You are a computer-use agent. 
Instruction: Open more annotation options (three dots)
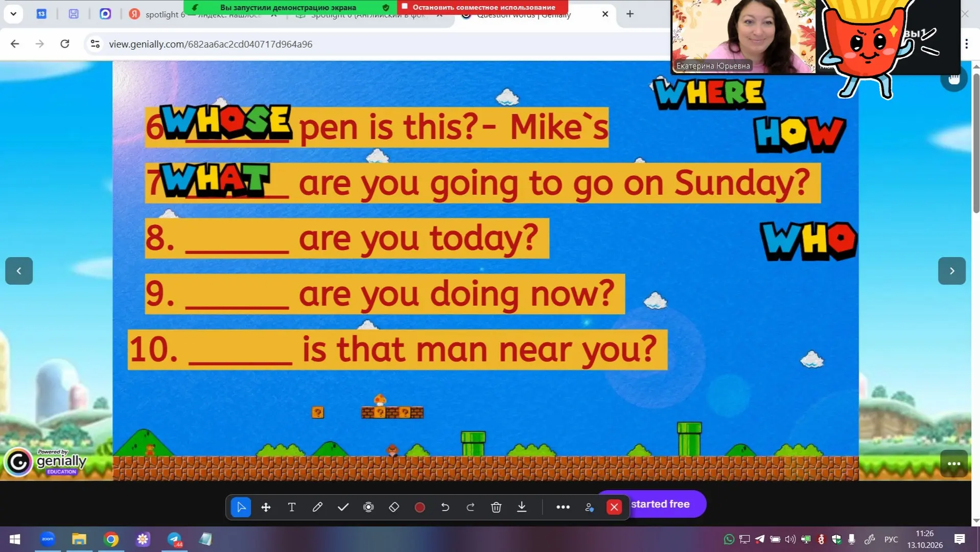563,507
